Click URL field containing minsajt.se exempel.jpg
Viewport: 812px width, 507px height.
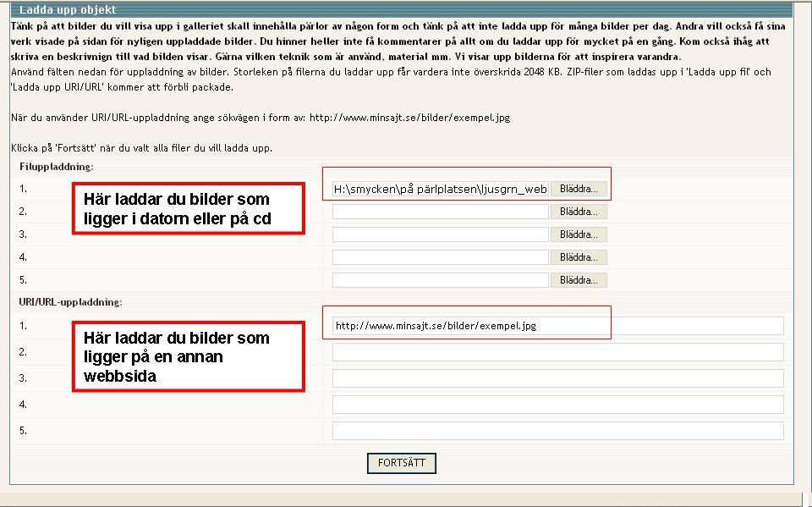557,326
